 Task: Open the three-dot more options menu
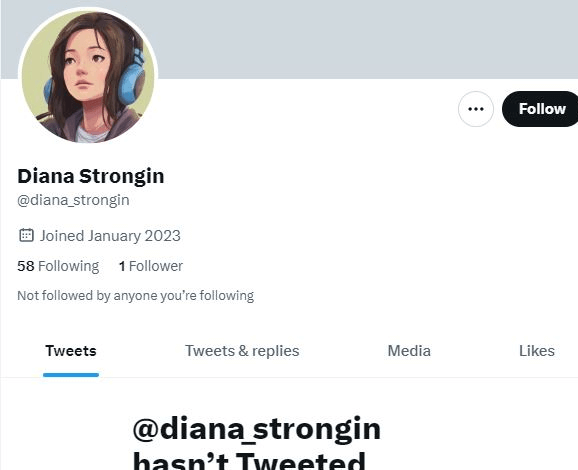tap(476, 109)
